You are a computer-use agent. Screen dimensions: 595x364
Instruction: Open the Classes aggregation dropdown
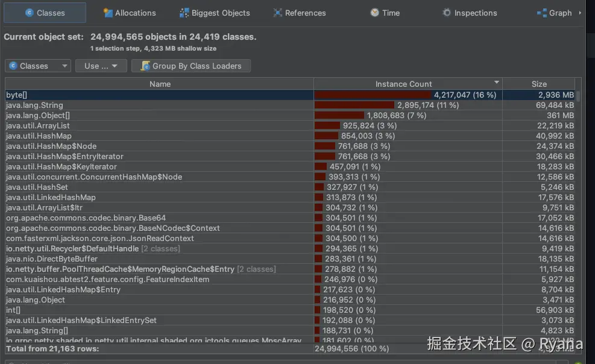[38, 66]
